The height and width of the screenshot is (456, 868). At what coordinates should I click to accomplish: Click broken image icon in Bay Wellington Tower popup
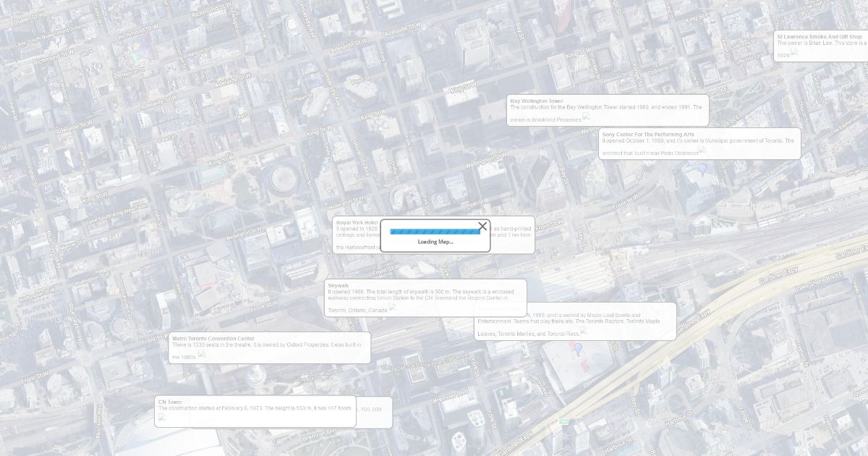point(586,116)
